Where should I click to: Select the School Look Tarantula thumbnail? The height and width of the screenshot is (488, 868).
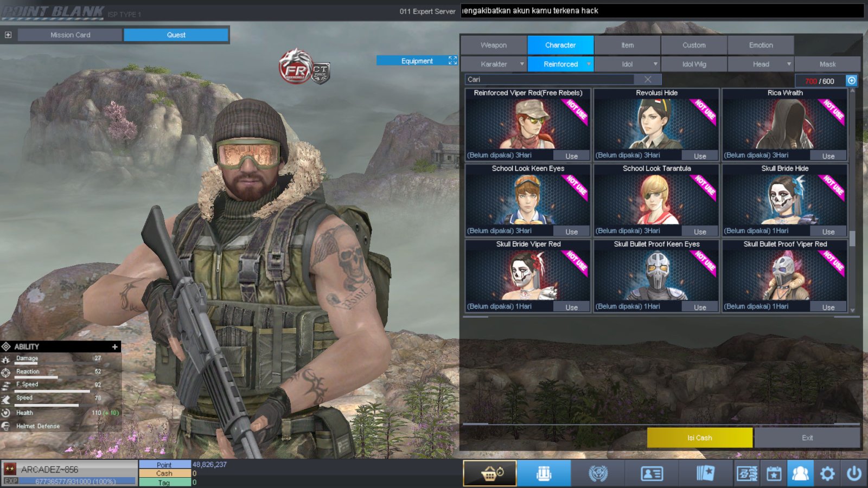click(656, 200)
